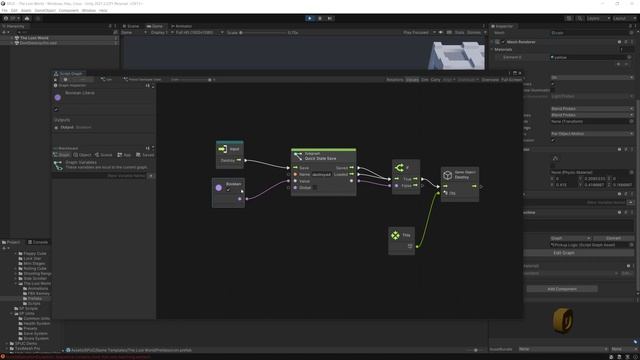Click the Gizmos button in Game view
Screen dimensions: 640x360
(x=474, y=33)
